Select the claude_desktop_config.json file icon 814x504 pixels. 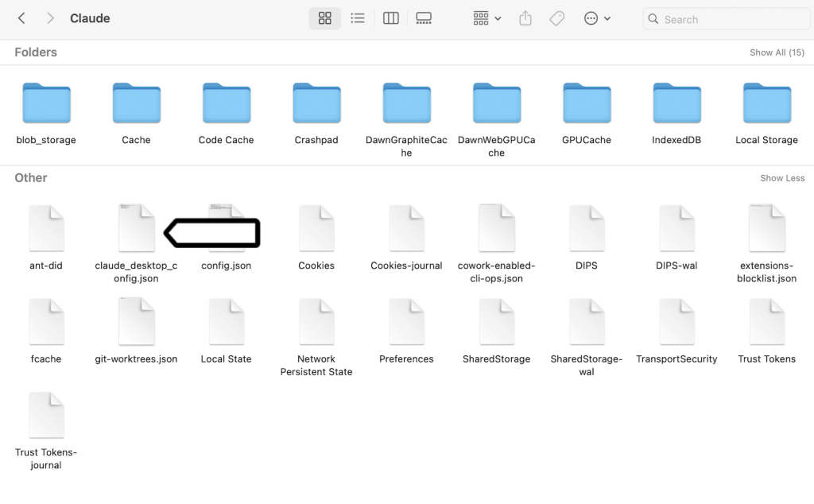137,228
